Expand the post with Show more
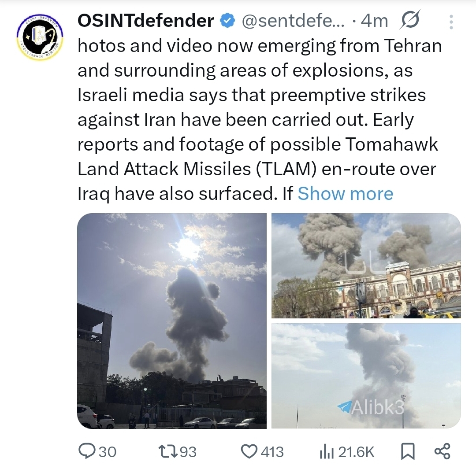The image size is (476, 469). 345,194
